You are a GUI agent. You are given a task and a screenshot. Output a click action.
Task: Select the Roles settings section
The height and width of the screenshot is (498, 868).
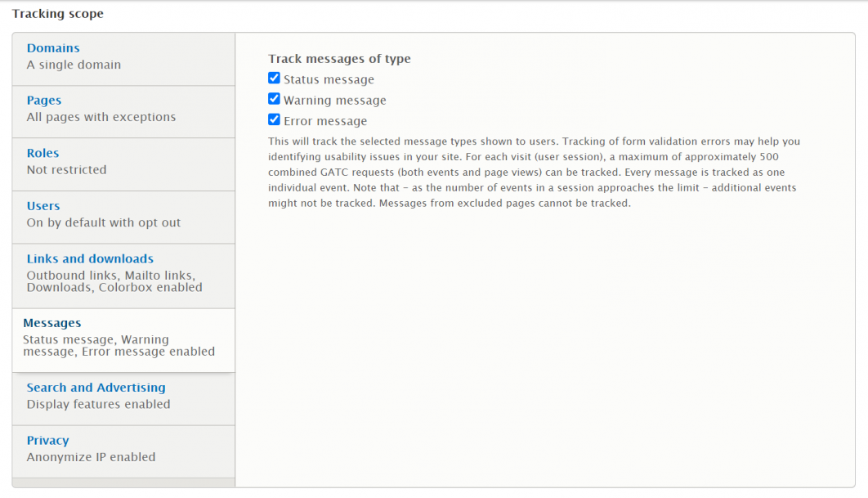coord(43,152)
